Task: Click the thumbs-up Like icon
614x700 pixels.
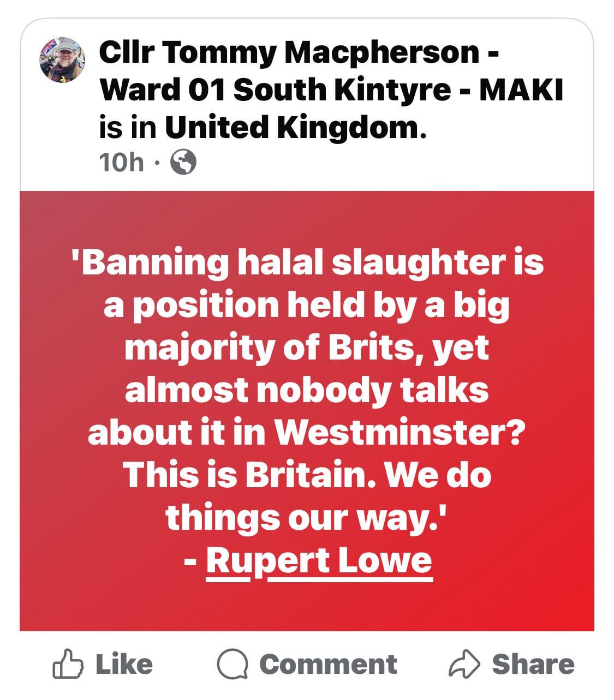Action: click(68, 663)
